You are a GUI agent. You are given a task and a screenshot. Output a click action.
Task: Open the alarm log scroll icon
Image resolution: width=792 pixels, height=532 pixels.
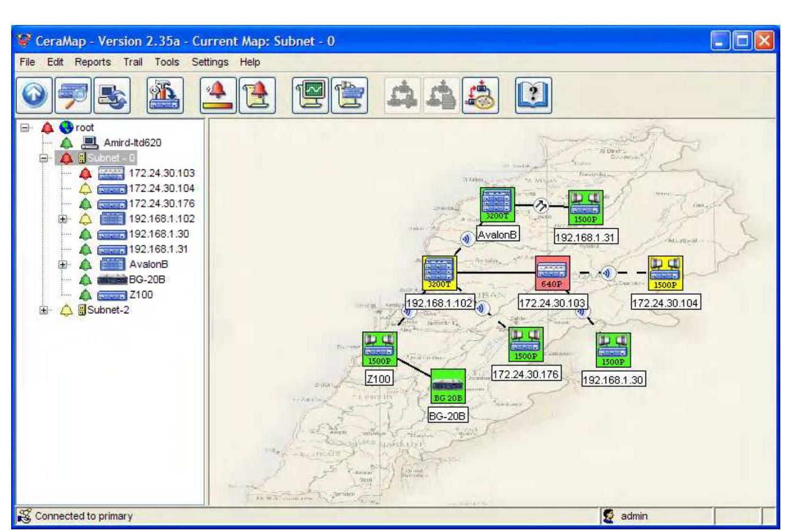[257, 96]
